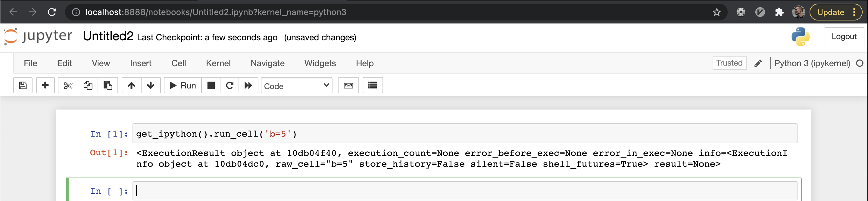The image size is (868, 201).
Task: Open the Widgets menu
Action: [320, 63]
